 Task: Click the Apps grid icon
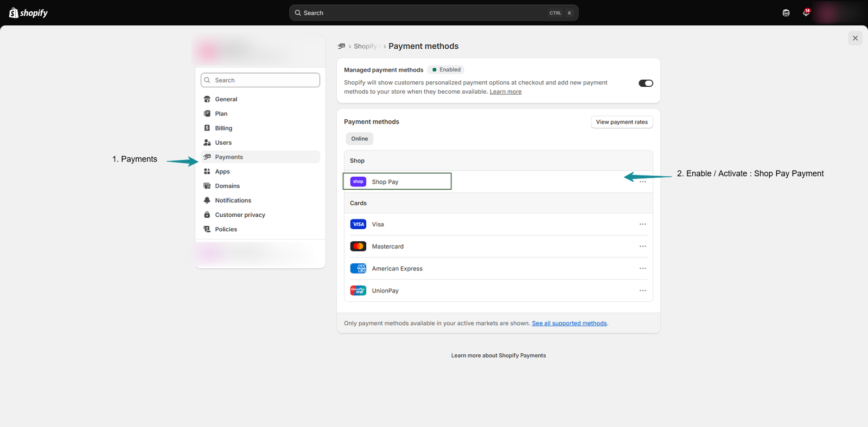click(x=207, y=171)
